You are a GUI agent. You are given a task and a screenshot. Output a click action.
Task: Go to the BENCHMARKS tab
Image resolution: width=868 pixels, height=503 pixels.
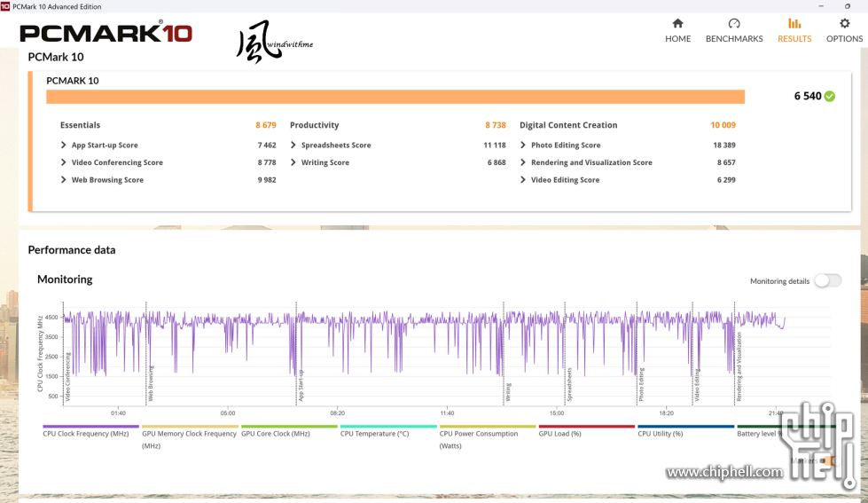tap(734, 30)
